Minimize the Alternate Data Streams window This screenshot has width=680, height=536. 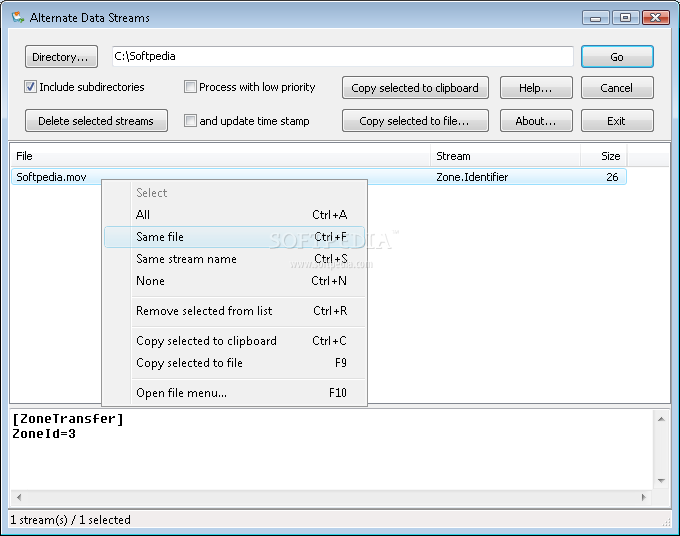596,18
